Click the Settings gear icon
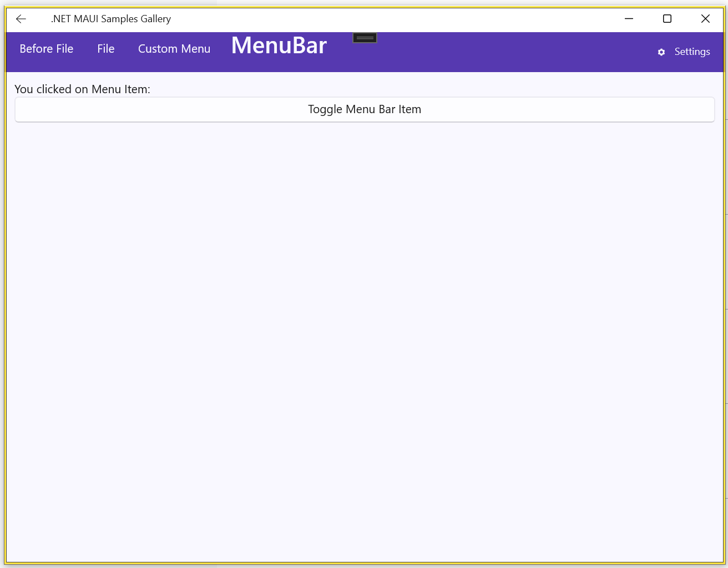 coord(661,52)
